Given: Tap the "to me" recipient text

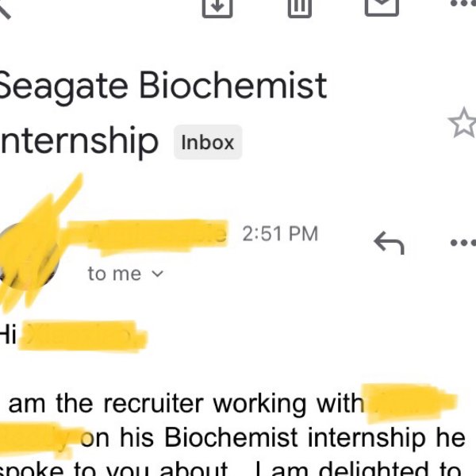Looking at the screenshot, I should point(115,274).
